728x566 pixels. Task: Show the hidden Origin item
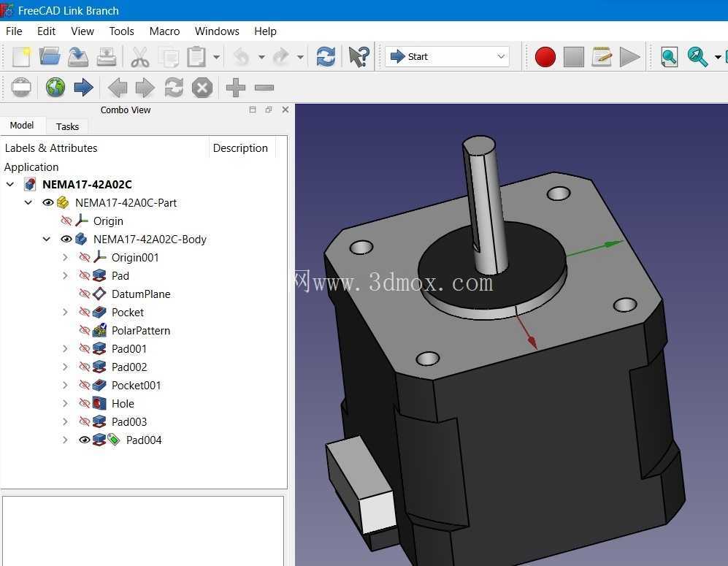(66, 221)
